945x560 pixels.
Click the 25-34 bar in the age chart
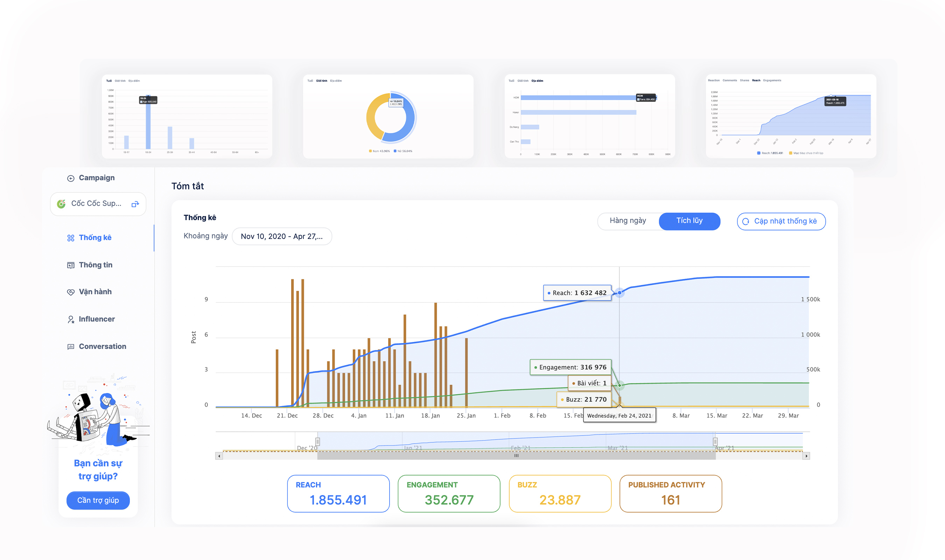click(x=170, y=138)
